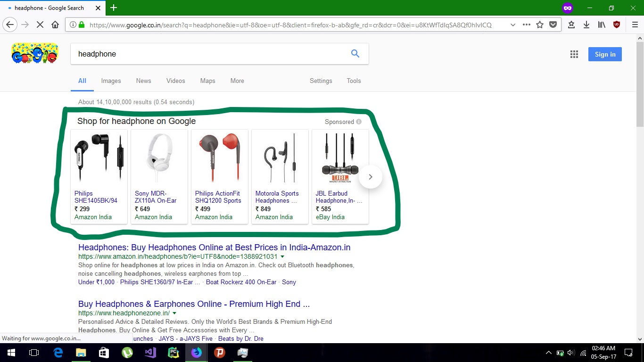Open the Firefox Home page button
Screen dimensions: 644x362
[x=55, y=25]
